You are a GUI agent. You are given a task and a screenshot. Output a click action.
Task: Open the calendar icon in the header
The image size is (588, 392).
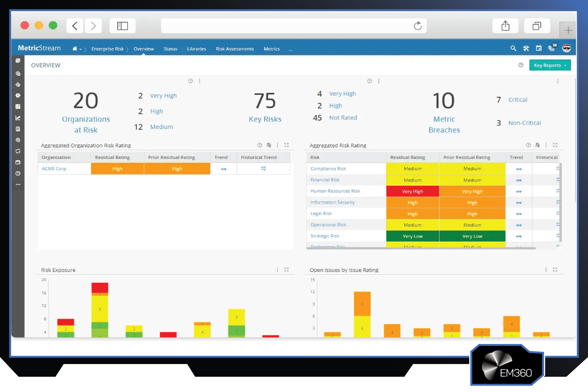pyautogui.click(x=539, y=48)
